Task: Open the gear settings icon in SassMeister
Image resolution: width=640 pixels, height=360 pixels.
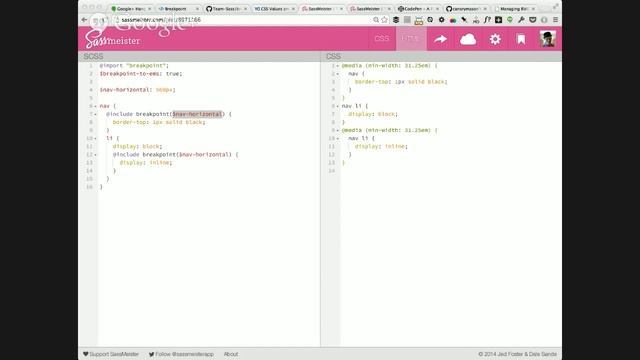Action: [x=495, y=39]
